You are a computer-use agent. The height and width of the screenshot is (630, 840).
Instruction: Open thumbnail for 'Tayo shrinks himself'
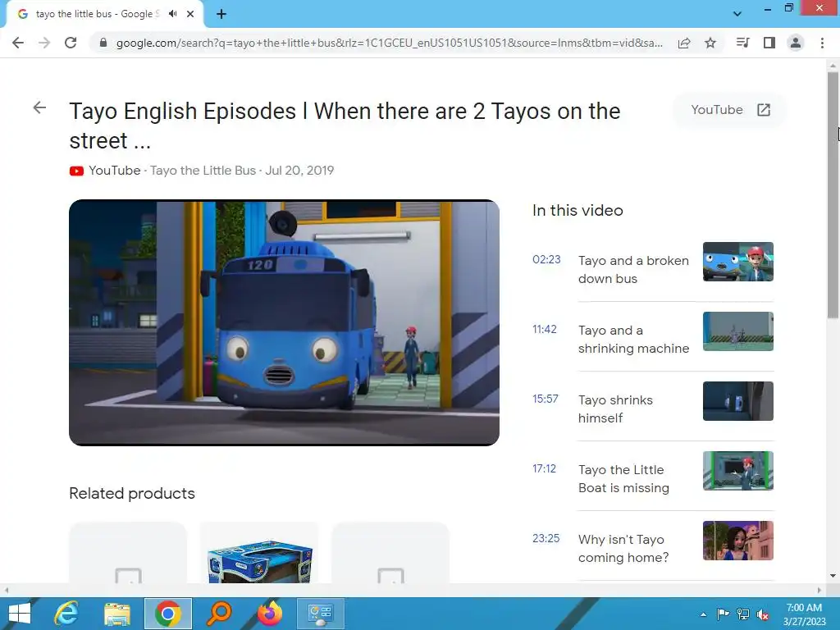[x=738, y=400]
